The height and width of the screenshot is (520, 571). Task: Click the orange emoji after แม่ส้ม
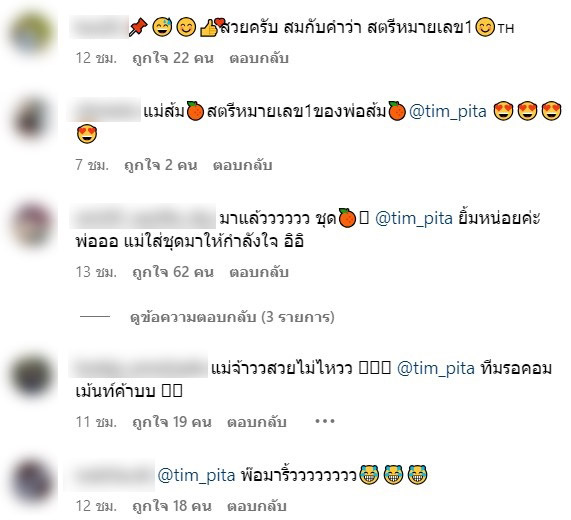tap(196, 111)
